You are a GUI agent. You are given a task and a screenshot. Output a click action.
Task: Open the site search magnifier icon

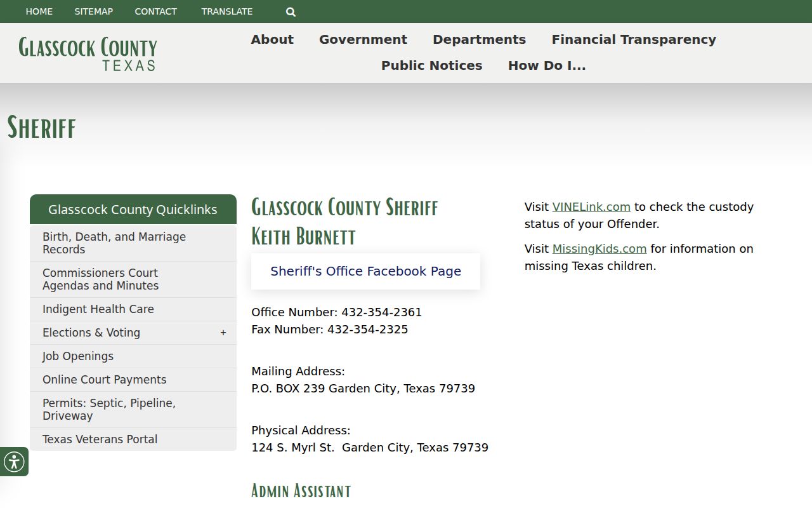pos(291,11)
